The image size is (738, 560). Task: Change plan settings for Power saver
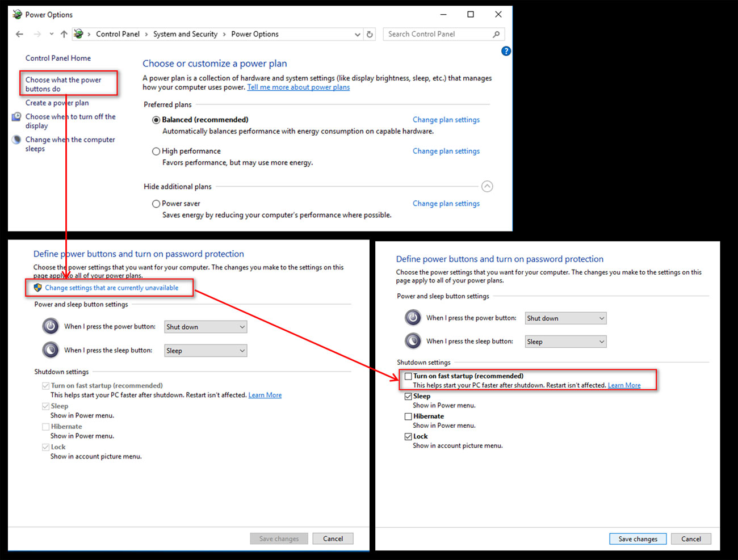[446, 204]
